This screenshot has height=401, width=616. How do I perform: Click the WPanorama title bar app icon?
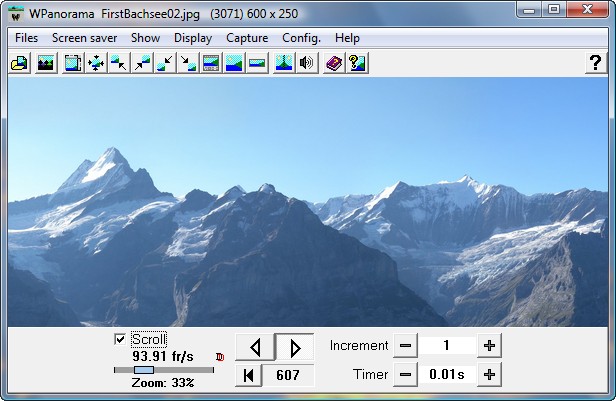click(x=16, y=14)
